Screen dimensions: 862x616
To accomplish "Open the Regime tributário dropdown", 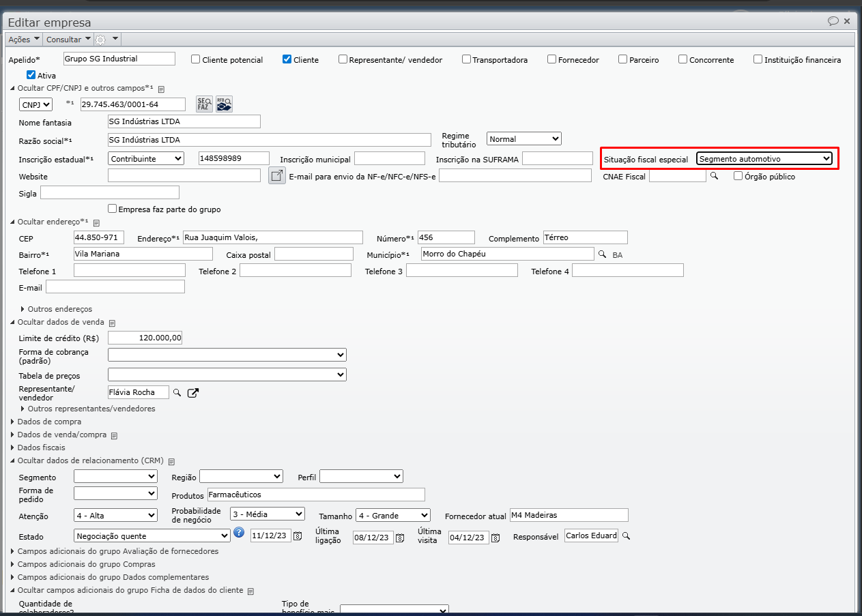I will 523,138.
